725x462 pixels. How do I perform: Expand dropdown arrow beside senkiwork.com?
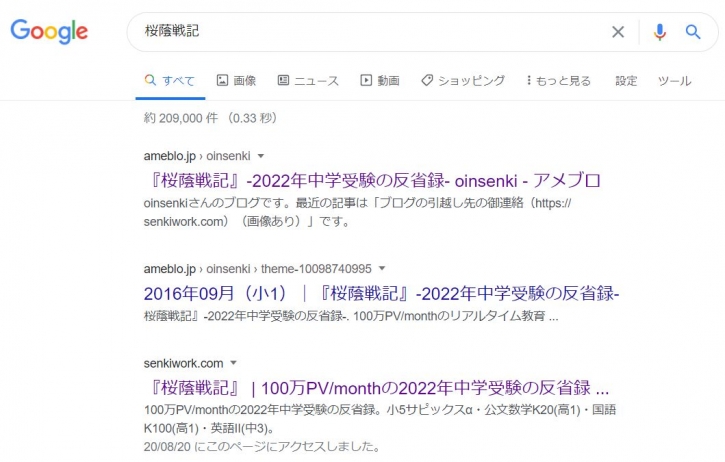[234, 363]
